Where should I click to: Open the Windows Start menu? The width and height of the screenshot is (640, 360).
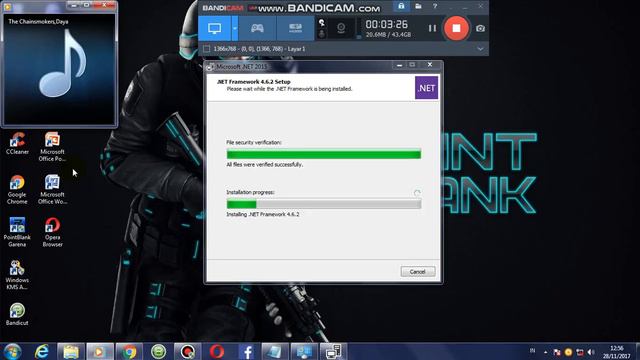[x=13, y=351]
